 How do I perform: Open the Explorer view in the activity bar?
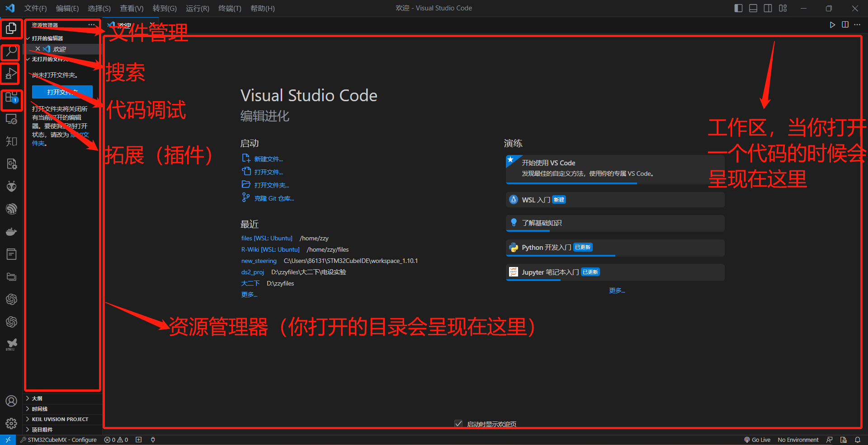pos(11,28)
